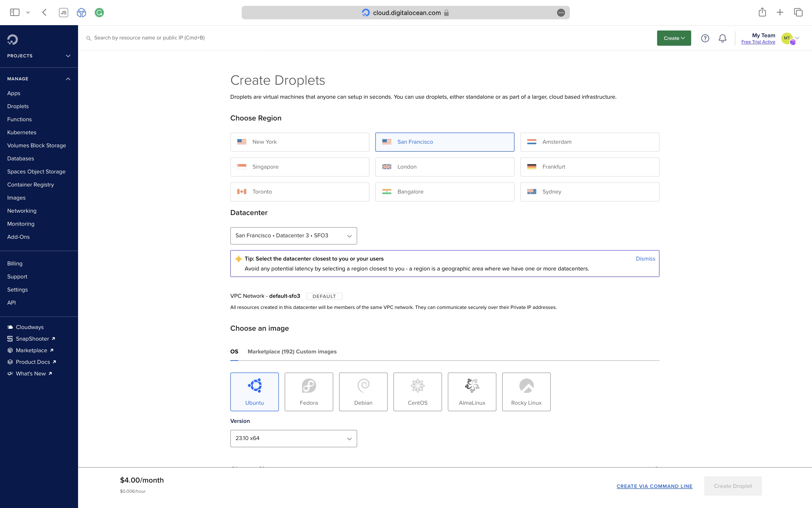Open Billing page
Viewport: 812px width, 508px height.
(15, 263)
